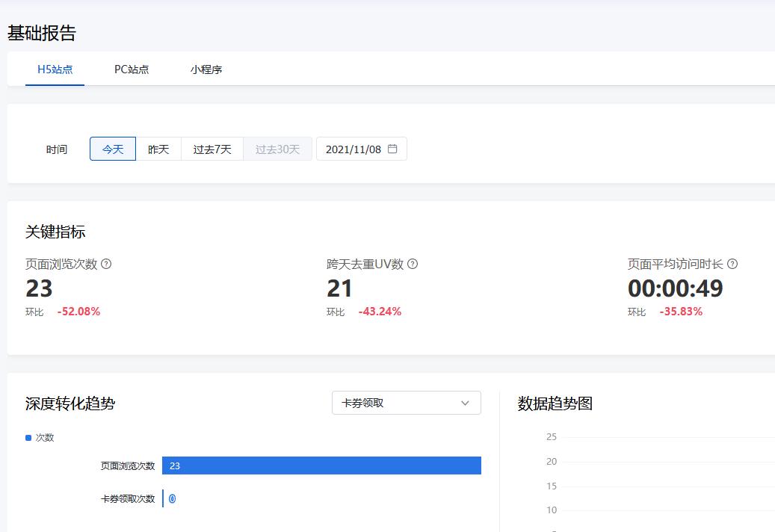The height and width of the screenshot is (532, 775).
Task: Click the 页面浏览次数 chart axis label
Action: coord(128,466)
